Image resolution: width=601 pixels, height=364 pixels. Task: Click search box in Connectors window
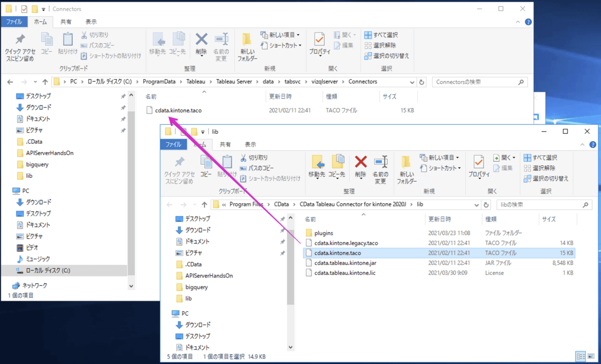click(480, 82)
